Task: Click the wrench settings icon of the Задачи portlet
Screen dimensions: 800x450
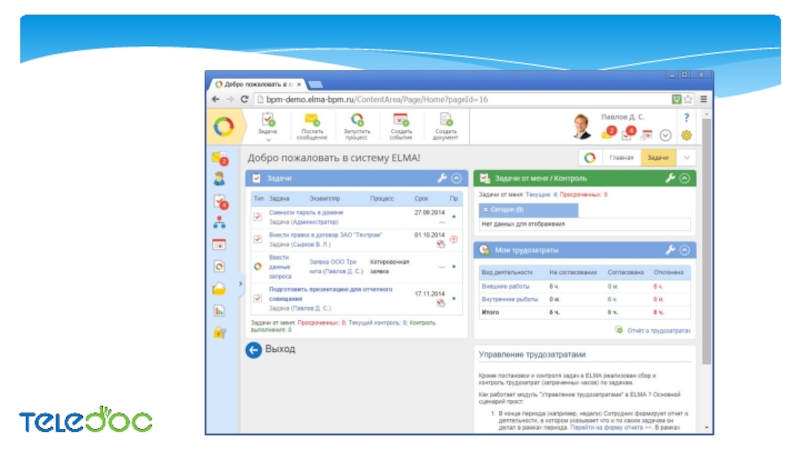Action: click(442, 178)
